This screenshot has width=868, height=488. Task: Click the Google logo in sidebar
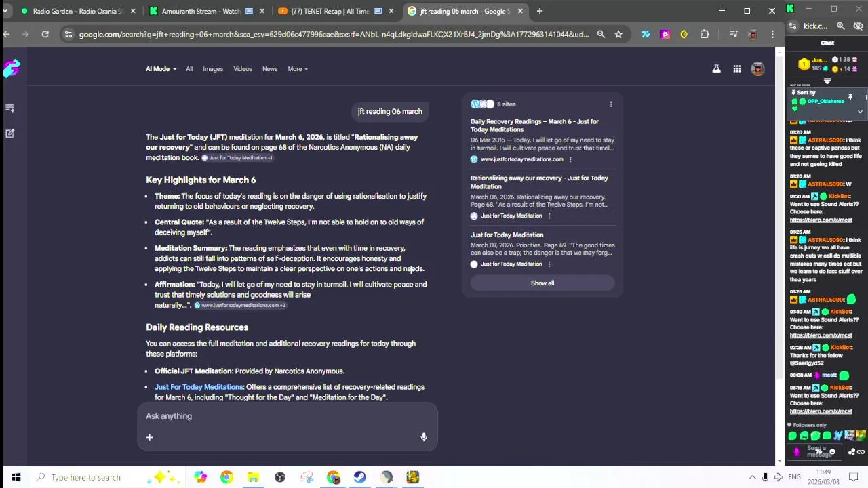pyautogui.click(x=12, y=68)
